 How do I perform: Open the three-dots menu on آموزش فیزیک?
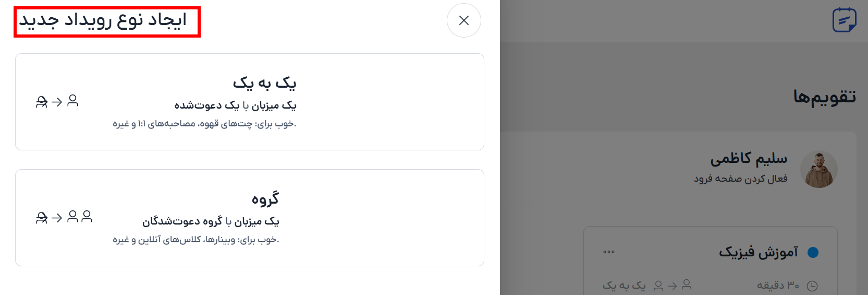[608, 252]
